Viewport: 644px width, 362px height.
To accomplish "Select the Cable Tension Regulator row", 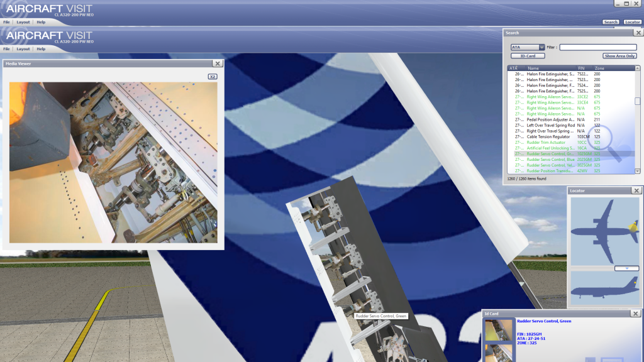I will (x=572, y=136).
